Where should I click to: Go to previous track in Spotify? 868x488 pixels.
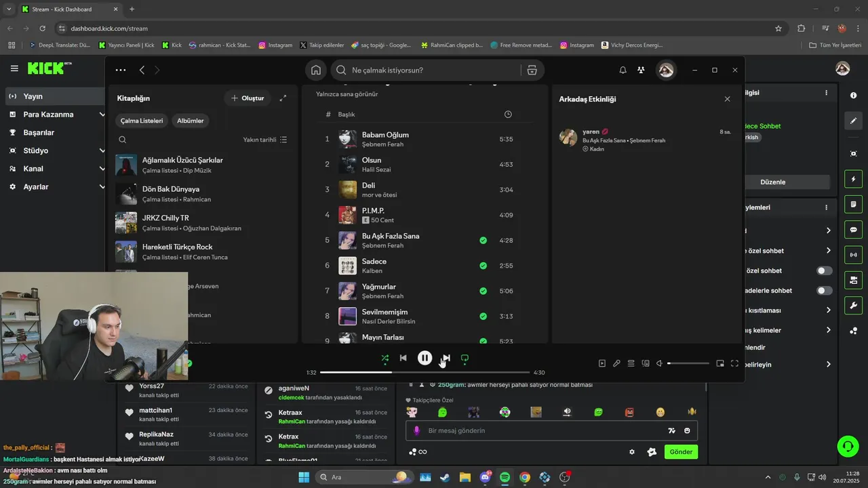403,358
